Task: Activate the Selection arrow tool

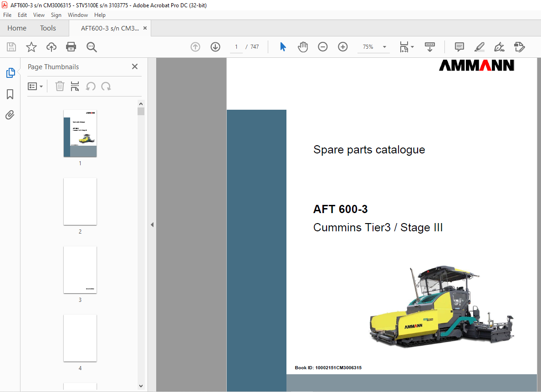Action: pos(283,47)
